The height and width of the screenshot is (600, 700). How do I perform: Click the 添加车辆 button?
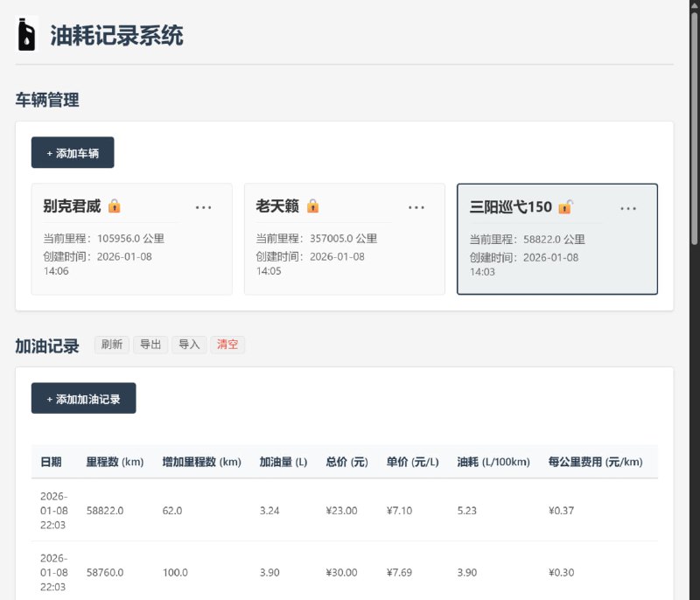(73, 153)
